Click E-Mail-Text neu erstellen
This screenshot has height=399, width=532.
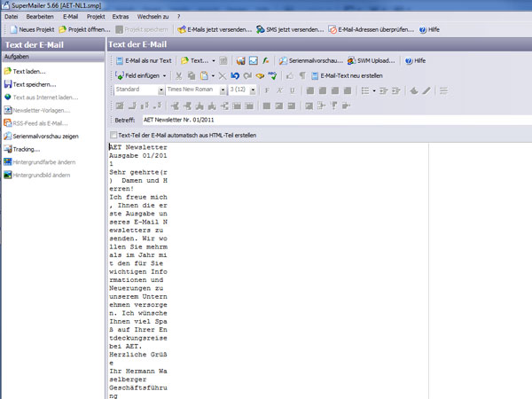pos(348,75)
